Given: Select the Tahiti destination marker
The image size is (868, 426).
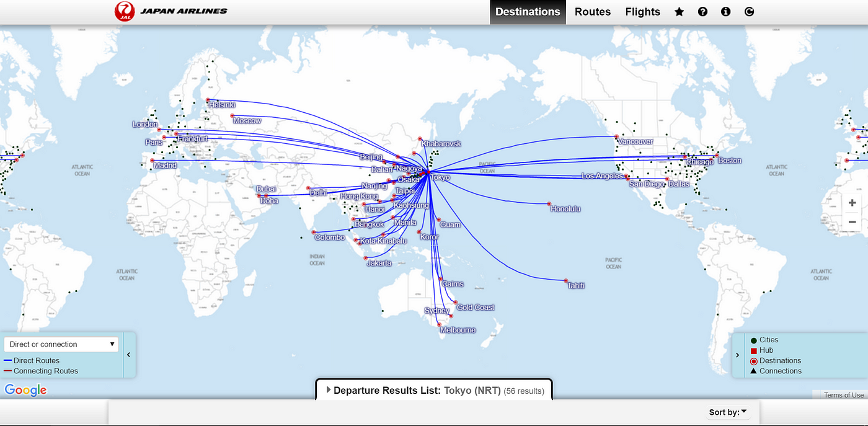Looking at the screenshot, I should pos(566,280).
